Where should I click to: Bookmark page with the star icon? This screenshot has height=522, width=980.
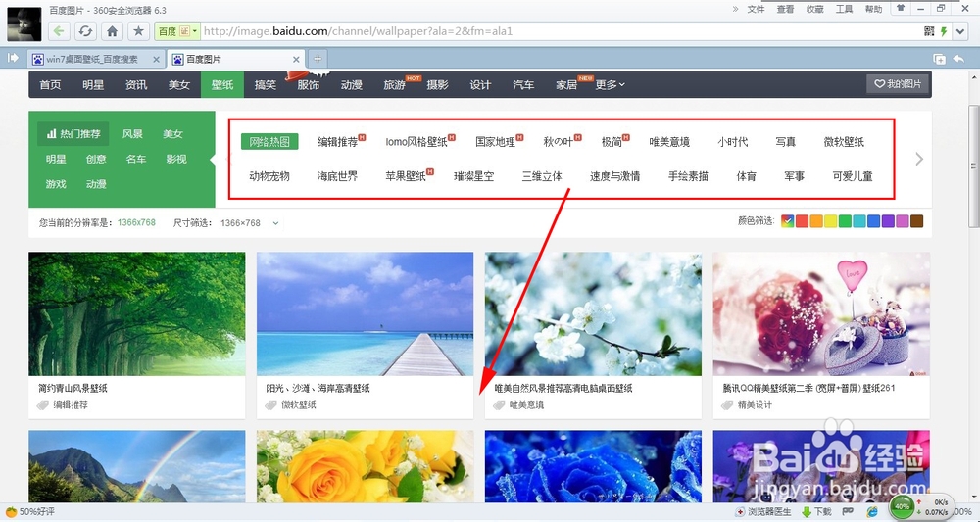point(138,31)
